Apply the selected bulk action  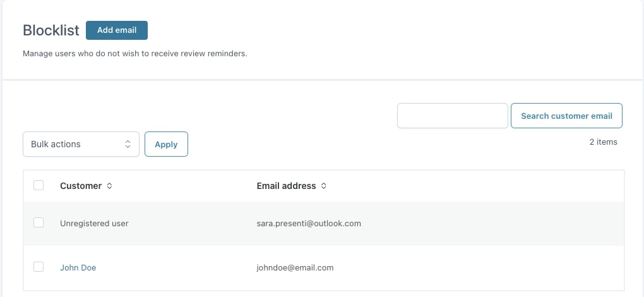pyautogui.click(x=166, y=144)
